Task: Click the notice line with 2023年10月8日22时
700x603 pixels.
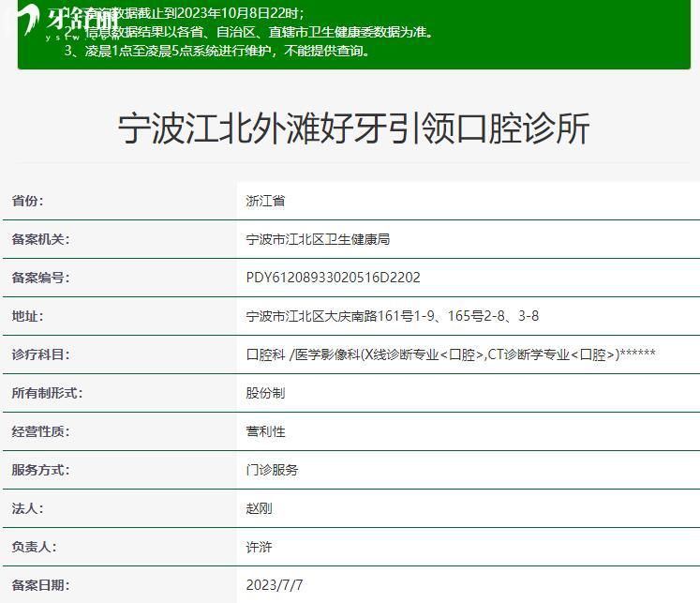Action: click(x=185, y=13)
